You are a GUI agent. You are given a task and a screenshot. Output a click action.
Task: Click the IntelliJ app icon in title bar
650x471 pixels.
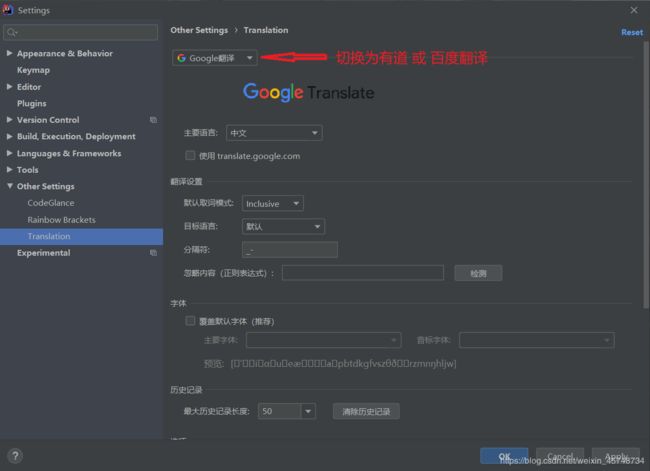point(8,10)
